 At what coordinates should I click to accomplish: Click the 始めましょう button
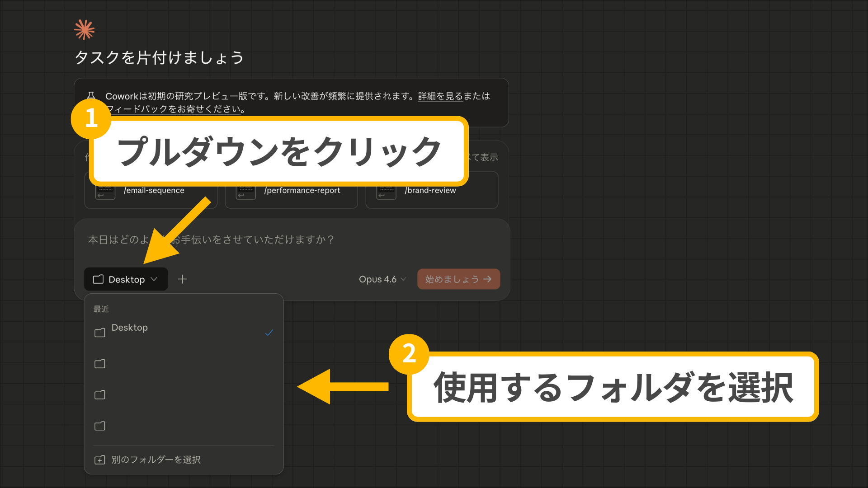pyautogui.click(x=458, y=279)
